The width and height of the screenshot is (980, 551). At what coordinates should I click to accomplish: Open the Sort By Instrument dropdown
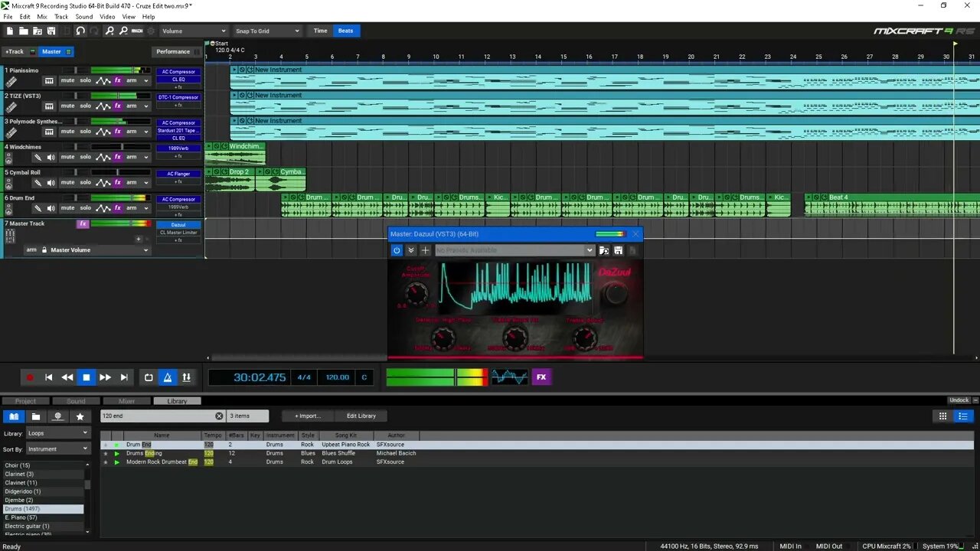coord(58,449)
